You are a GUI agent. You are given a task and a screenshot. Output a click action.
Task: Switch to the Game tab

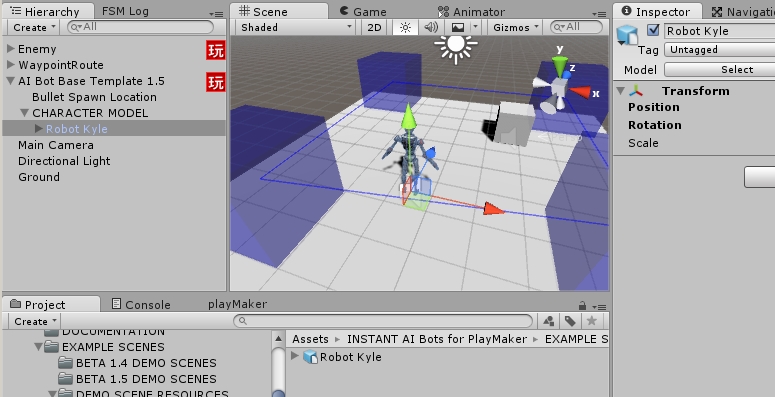point(363,11)
